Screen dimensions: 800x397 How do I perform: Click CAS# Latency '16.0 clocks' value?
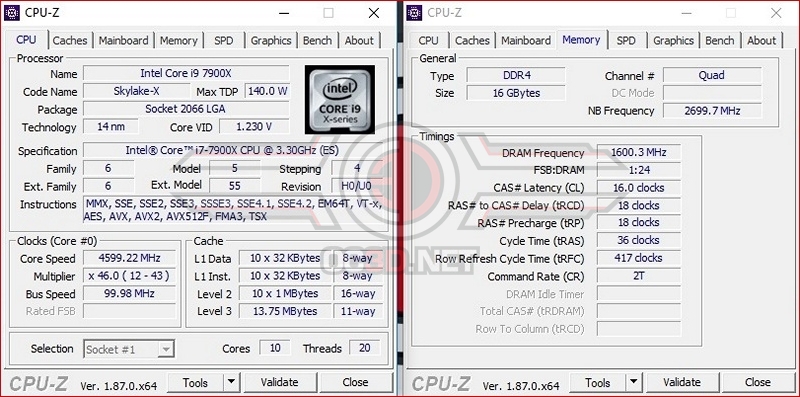coord(639,188)
